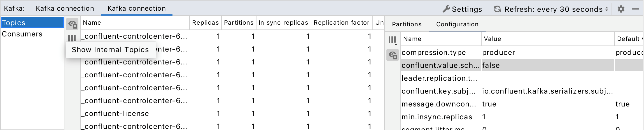
Task: Switch to the Partitions tab
Action: pos(407,24)
